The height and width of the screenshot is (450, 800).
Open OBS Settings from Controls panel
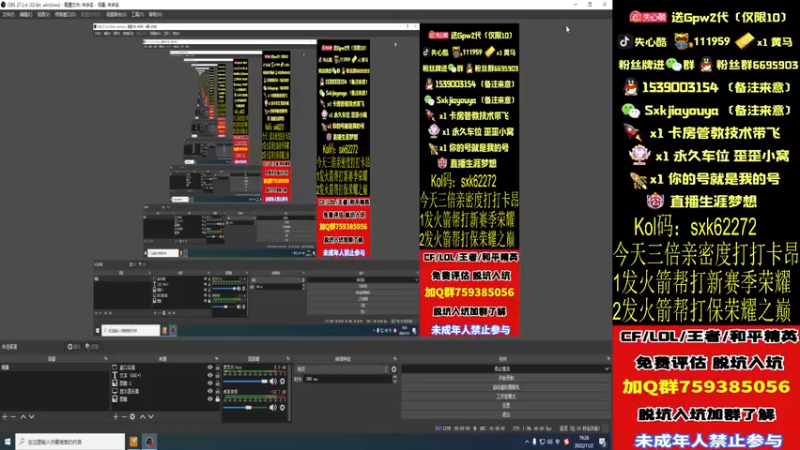pos(506,406)
